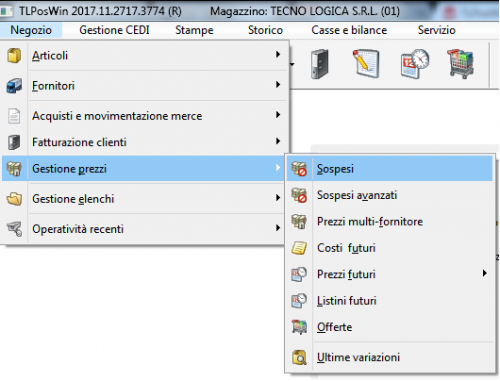
Task: Expand the Fatturazione clienti submenu arrow
Action: coord(278,141)
